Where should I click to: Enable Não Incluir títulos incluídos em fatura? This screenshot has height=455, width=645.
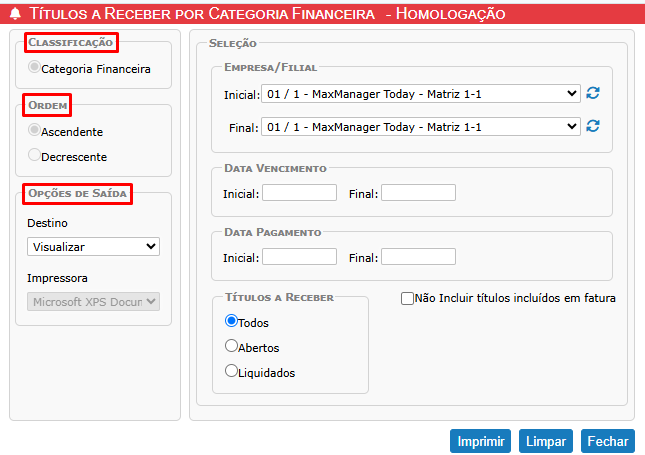pos(407,298)
